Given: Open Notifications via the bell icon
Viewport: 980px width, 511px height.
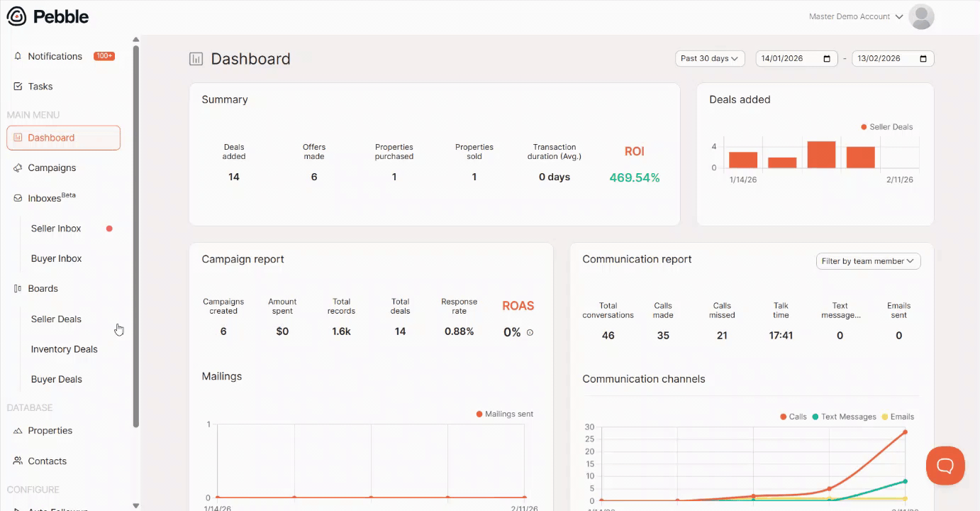Looking at the screenshot, I should click(x=18, y=56).
